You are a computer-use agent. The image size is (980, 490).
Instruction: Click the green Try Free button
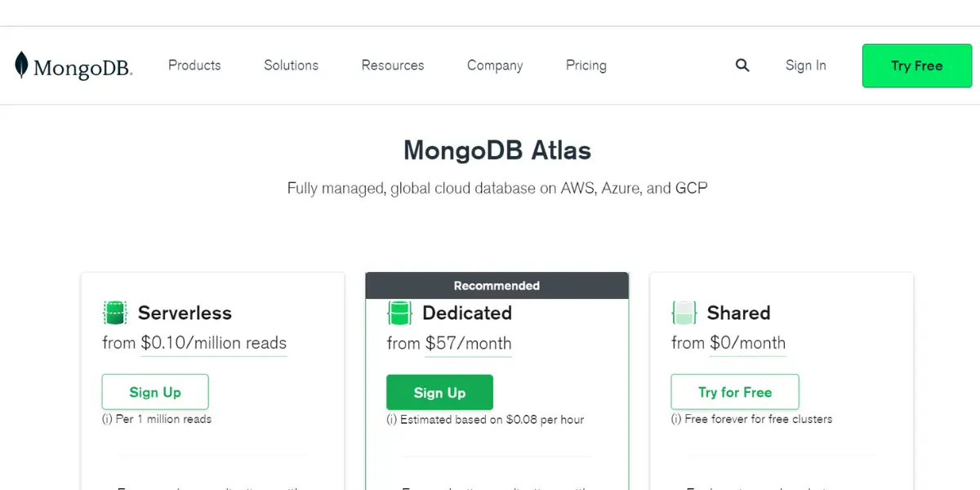pyautogui.click(x=917, y=66)
